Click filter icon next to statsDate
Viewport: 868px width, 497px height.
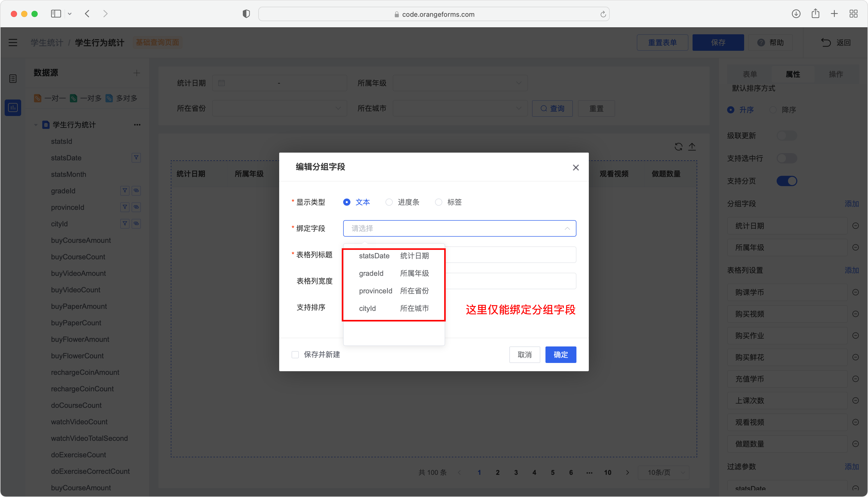(136, 158)
